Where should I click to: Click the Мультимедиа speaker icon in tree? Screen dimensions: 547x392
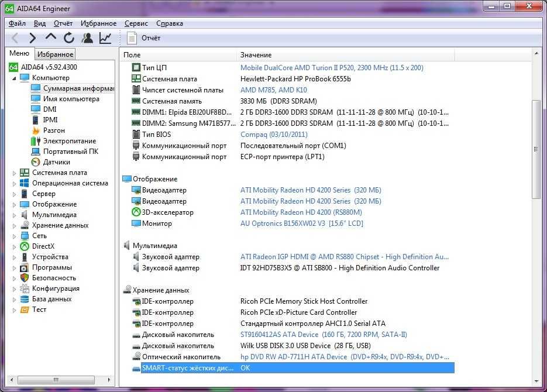[x=25, y=215]
